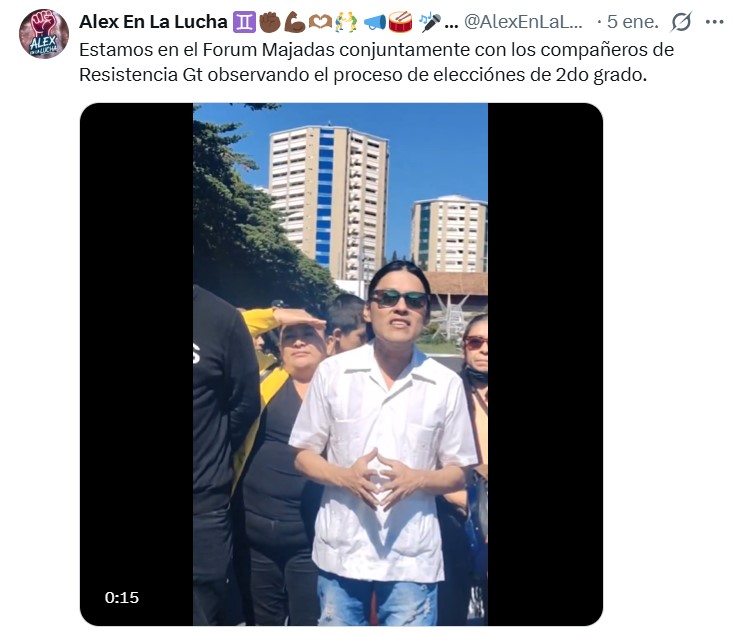
Task: Click the raised fist emoji in name
Action: 270,22
